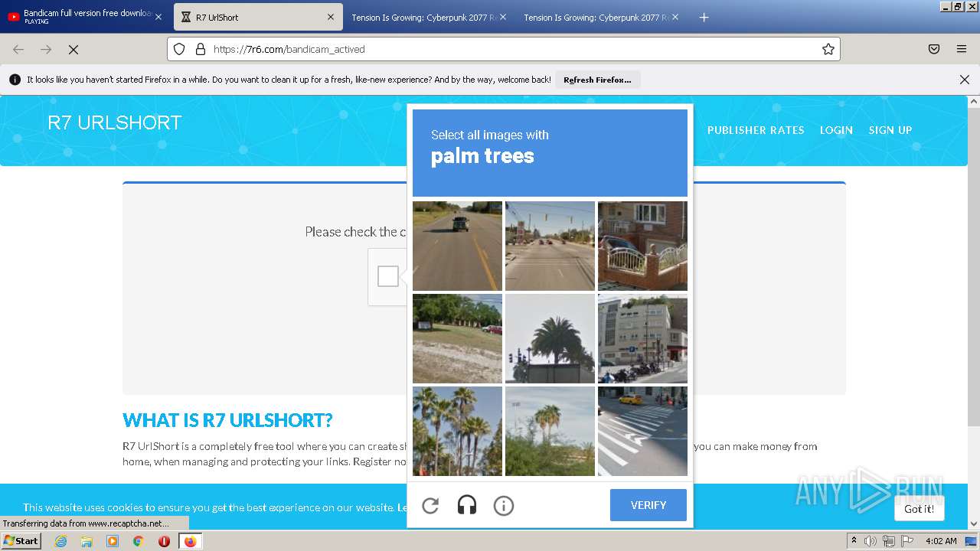Open the PUBLISHER RATES page
This screenshot has width=980, height=551.
pos(756,130)
